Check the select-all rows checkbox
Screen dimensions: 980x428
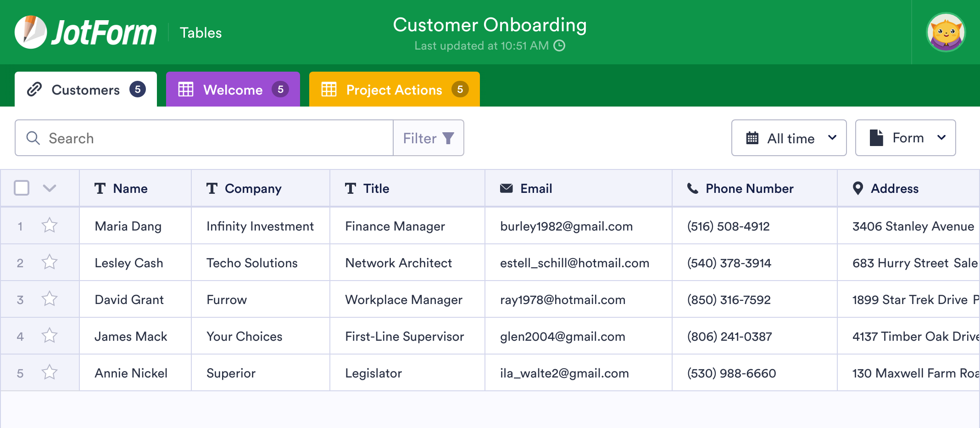pyautogui.click(x=22, y=188)
